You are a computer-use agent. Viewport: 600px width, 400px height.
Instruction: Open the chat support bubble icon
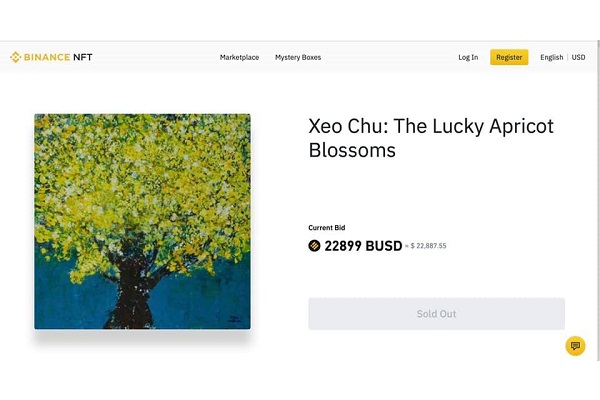(x=575, y=346)
